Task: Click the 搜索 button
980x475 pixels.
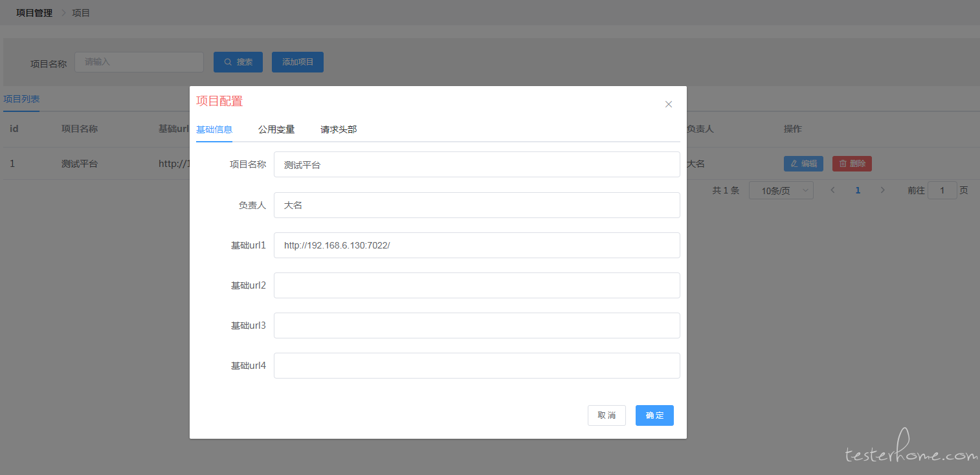Action: [238, 62]
